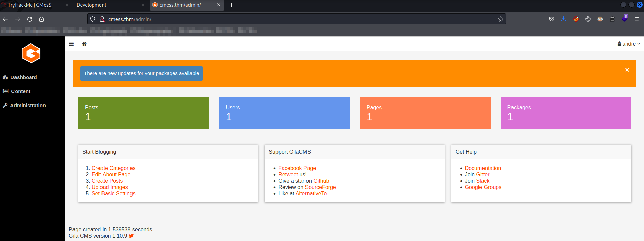This screenshot has width=644, height=241.
Task: Open the Upload Images link
Action: (110, 187)
